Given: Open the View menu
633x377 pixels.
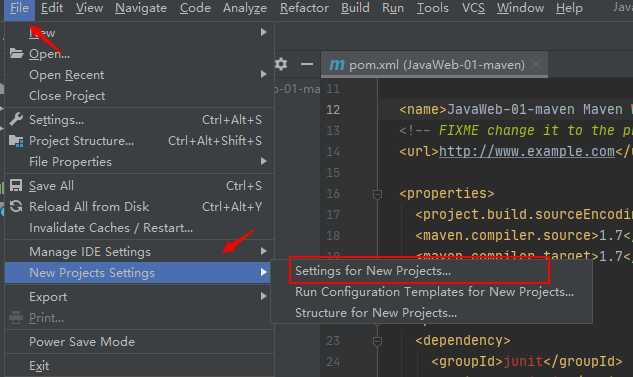Looking at the screenshot, I should 89,8.
